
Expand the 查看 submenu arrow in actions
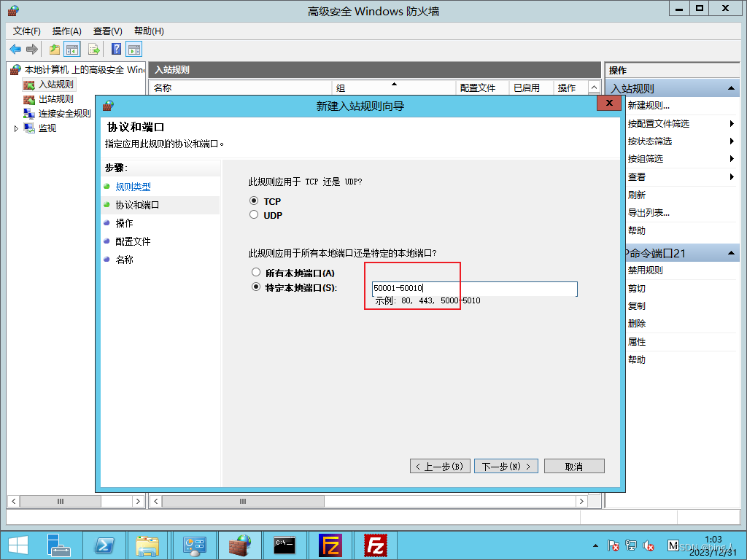732,176
